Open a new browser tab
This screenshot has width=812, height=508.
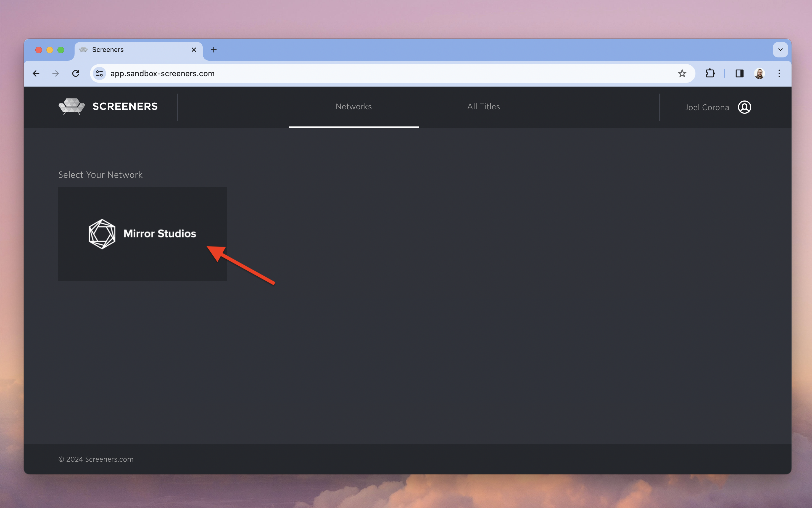coord(214,50)
